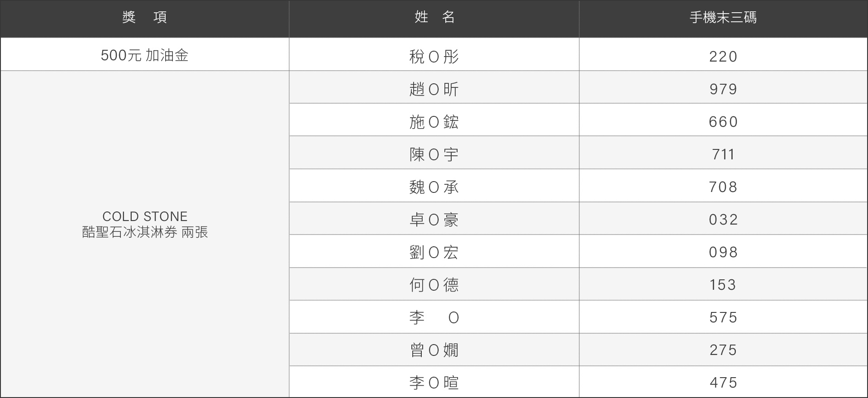
Task: Click on the name 卓O豪
Action: (434, 220)
